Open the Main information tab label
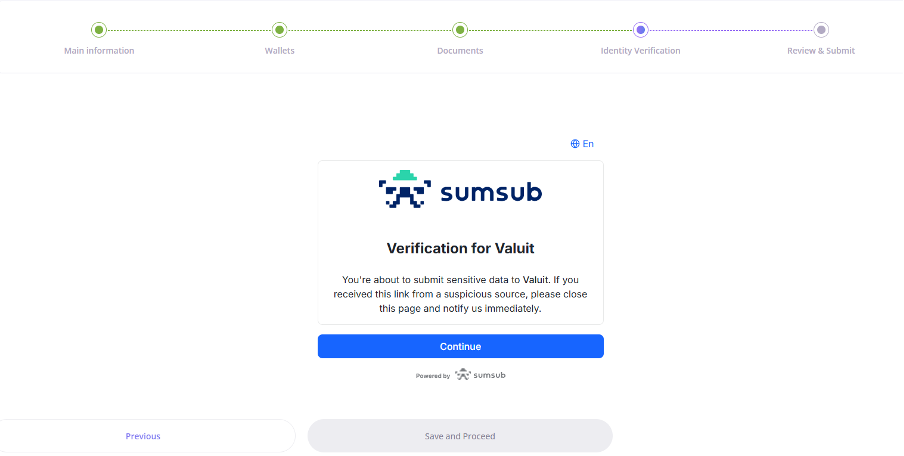 [x=99, y=51]
